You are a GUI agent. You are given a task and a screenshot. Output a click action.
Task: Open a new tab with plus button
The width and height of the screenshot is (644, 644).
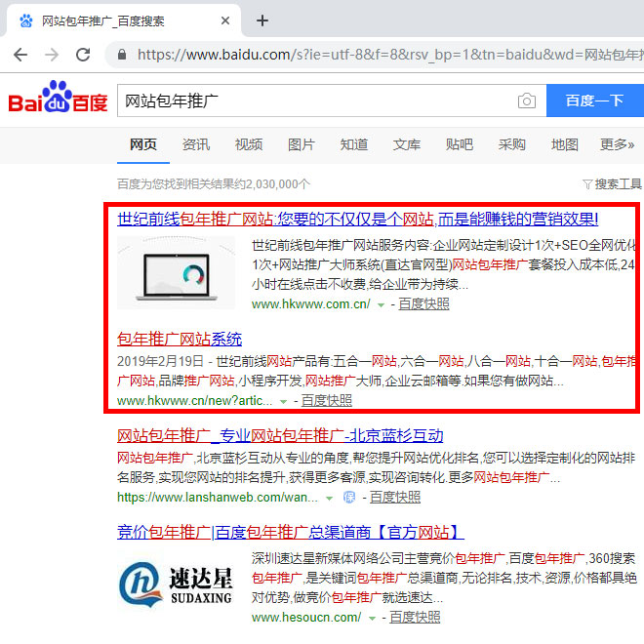coord(262,20)
